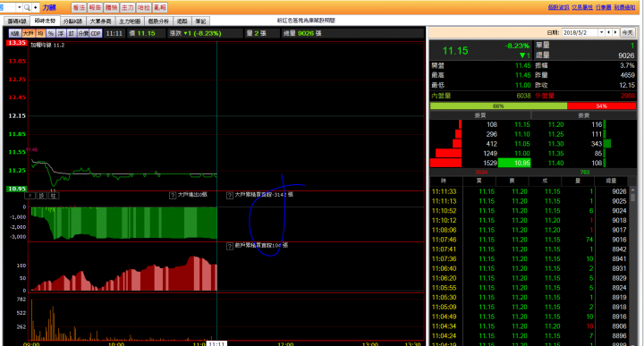Image resolution: width=644 pixels, height=346 pixels.
Task: Click the red 34% outer volume bar
Action: pos(601,105)
